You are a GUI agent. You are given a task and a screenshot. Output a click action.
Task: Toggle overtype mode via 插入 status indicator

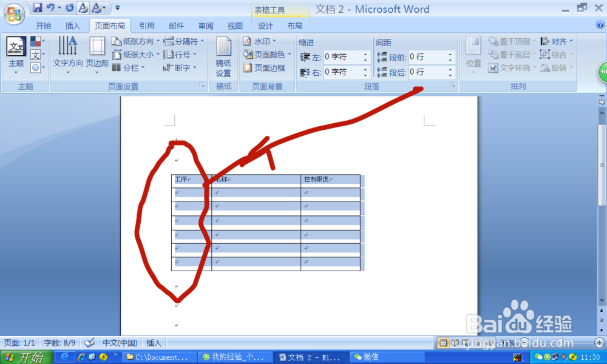pyautogui.click(x=153, y=343)
